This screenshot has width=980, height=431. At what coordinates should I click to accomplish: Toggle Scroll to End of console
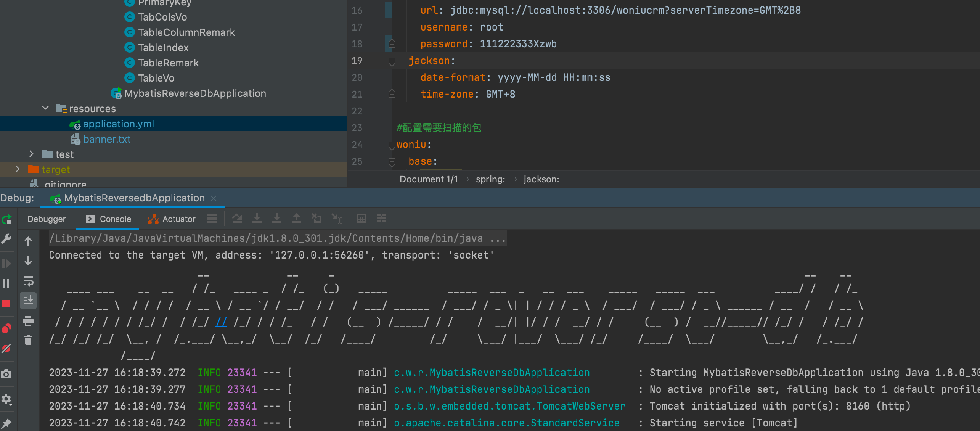coord(28,301)
